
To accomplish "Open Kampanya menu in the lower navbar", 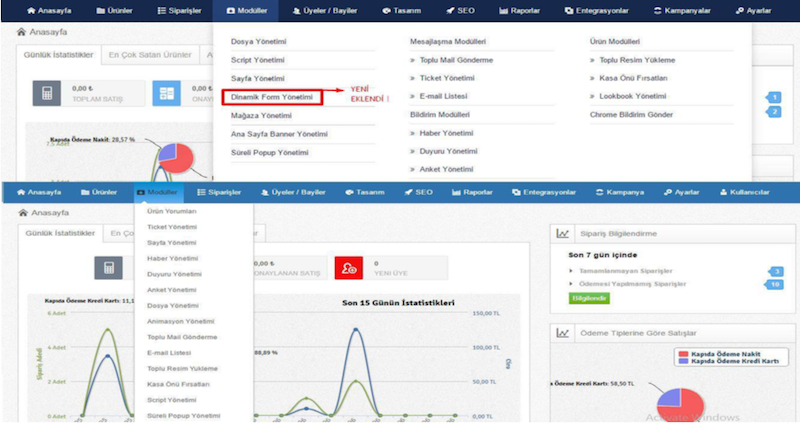I will coord(619,192).
